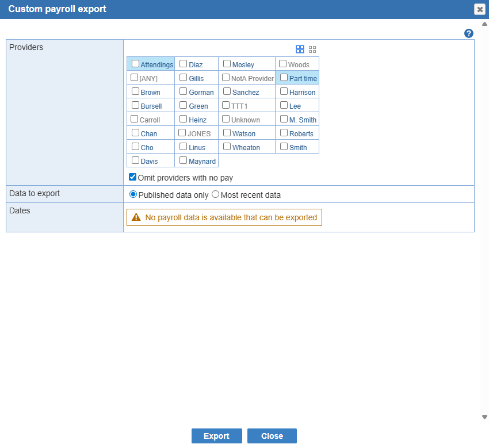Image resolution: width=489 pixels, height=448 pixels.
Task: Click scrollbar up arrow
Action: 484,24
